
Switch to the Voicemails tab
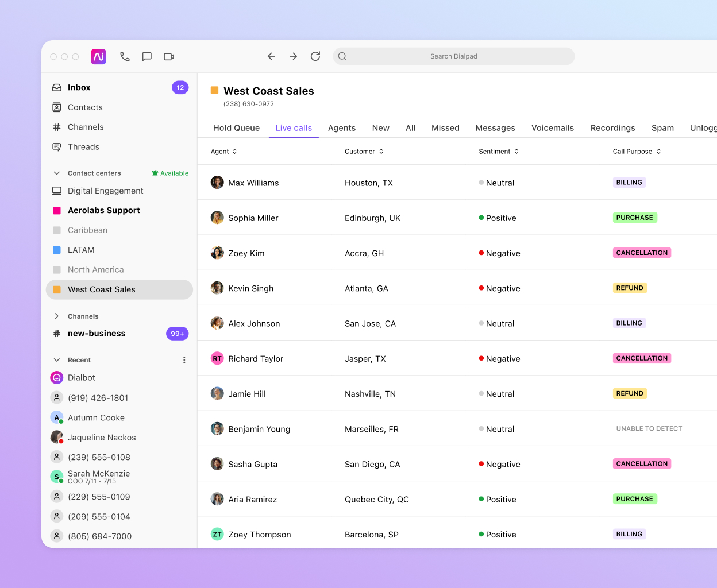[x=552, y=127]
